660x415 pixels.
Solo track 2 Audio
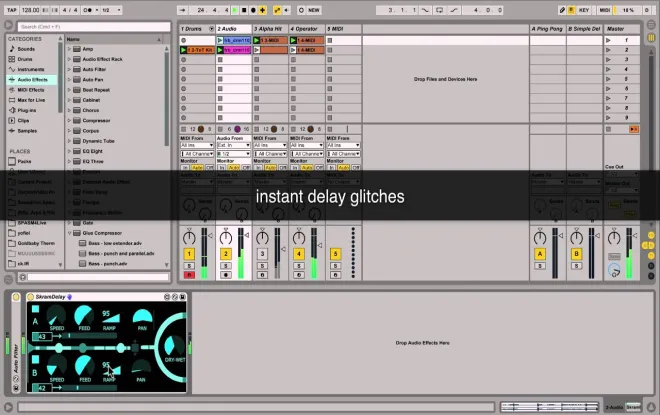(226, 266)
